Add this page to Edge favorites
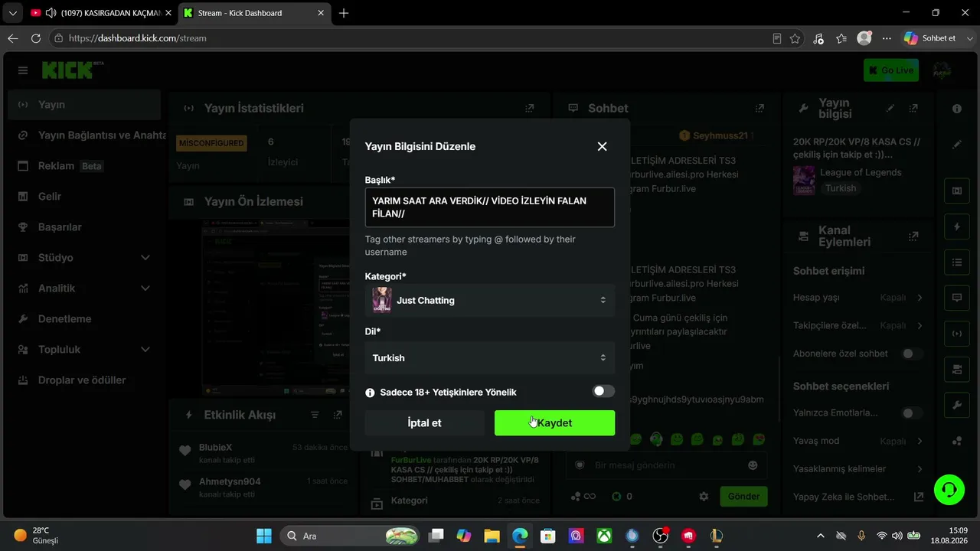This screenshot has height=551, width=980. [795, 38]
